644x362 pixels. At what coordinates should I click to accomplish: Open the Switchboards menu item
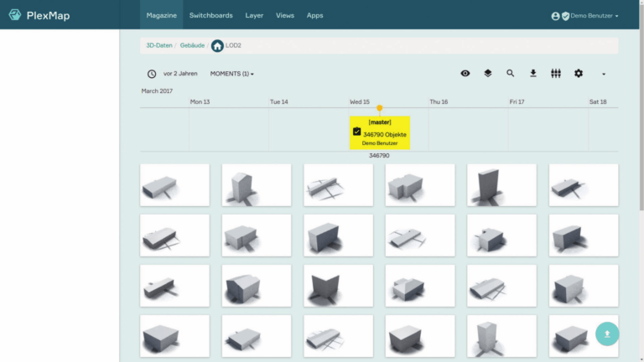pos(211,15)
